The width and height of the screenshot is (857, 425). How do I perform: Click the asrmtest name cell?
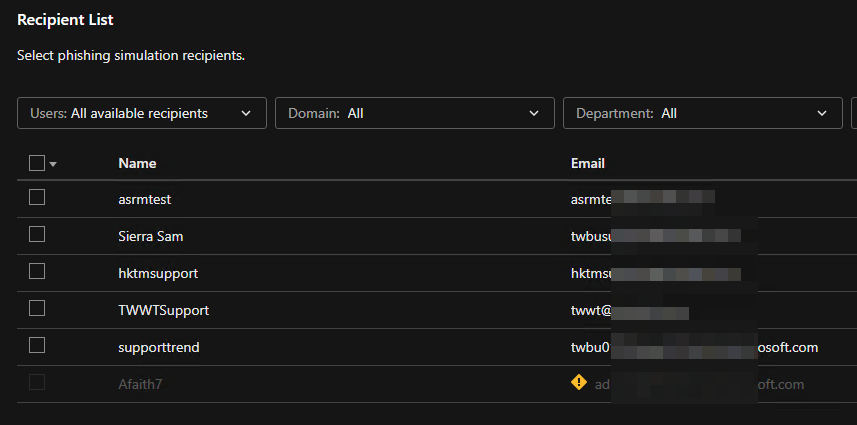point(145,199)
